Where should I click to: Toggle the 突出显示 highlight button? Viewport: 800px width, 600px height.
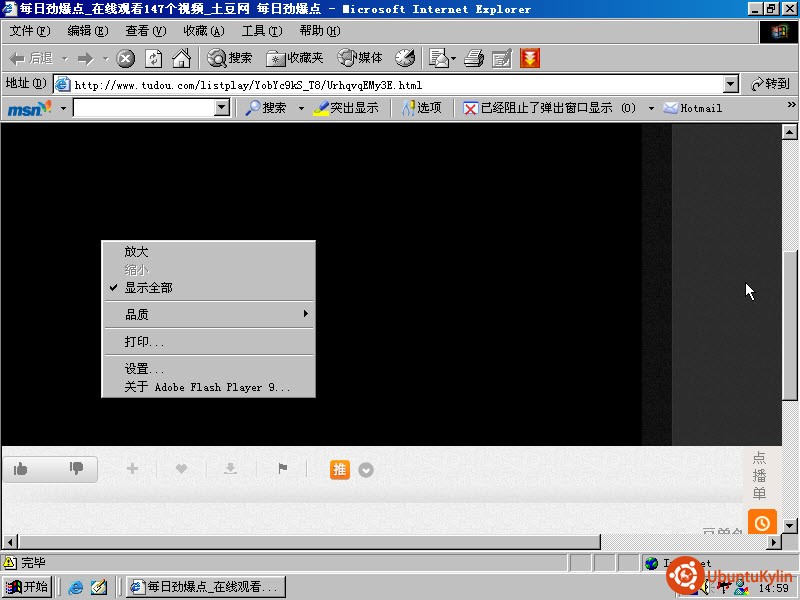coord(346,108)
